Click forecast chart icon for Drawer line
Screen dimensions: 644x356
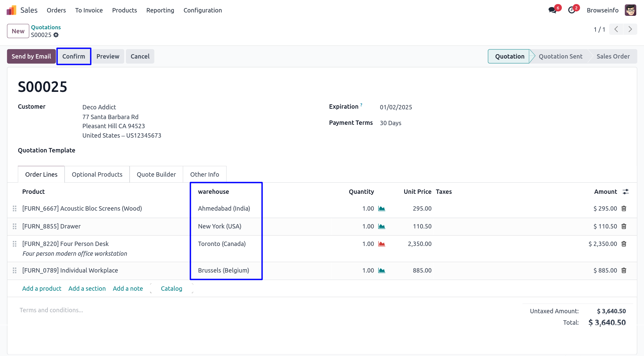coord(381,226)
